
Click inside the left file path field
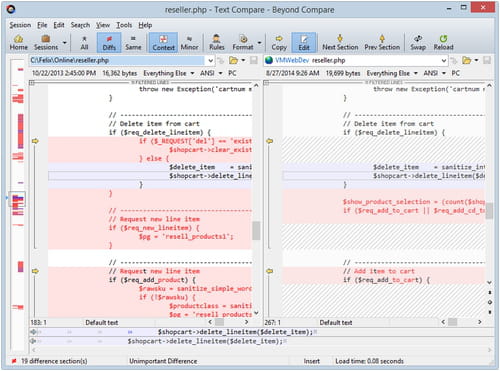(117, 60)
